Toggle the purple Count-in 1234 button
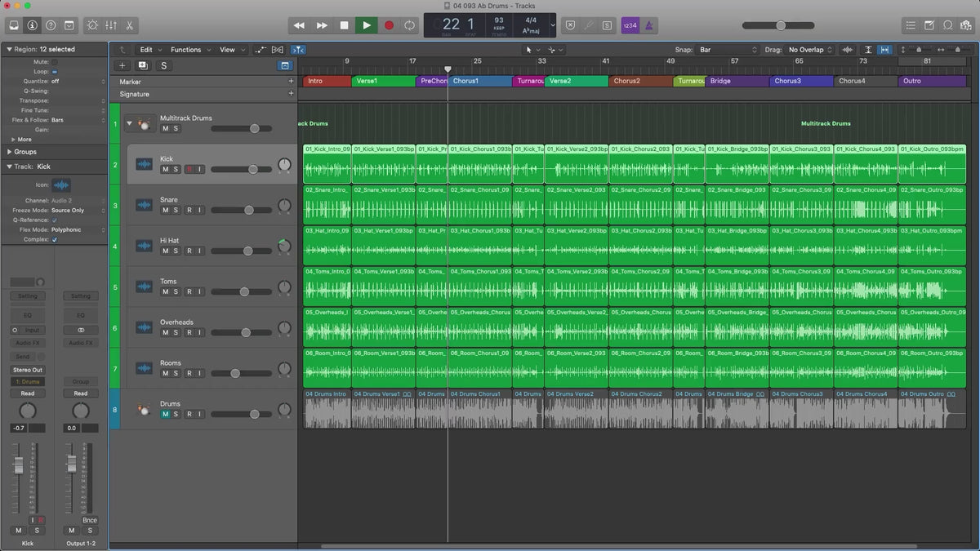This screenshot has width=980, height=551. pos(630,25)
